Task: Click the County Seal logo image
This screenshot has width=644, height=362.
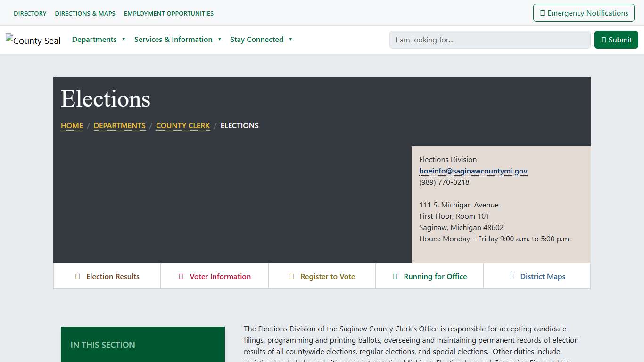Action: pos(33,41)
